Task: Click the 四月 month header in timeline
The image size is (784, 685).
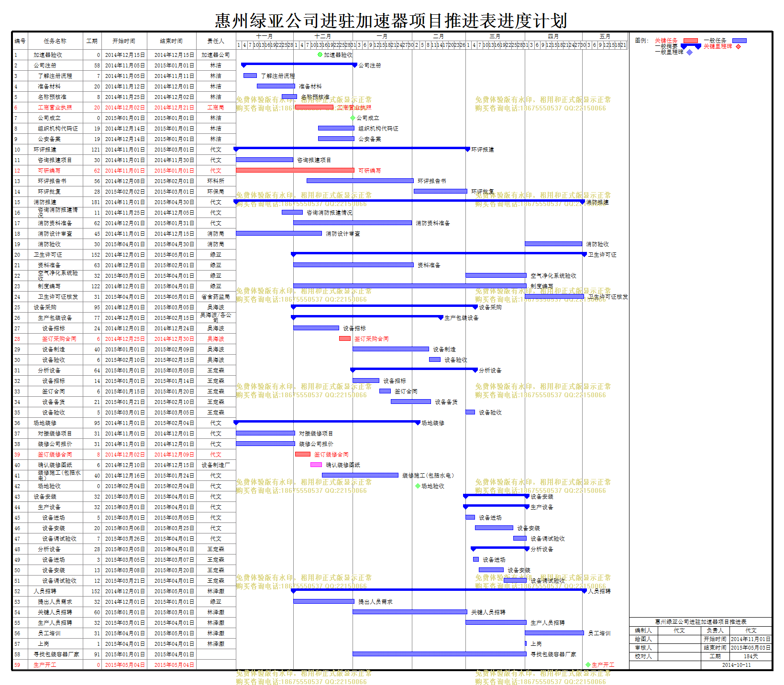Action: click(x=553, y=36)
